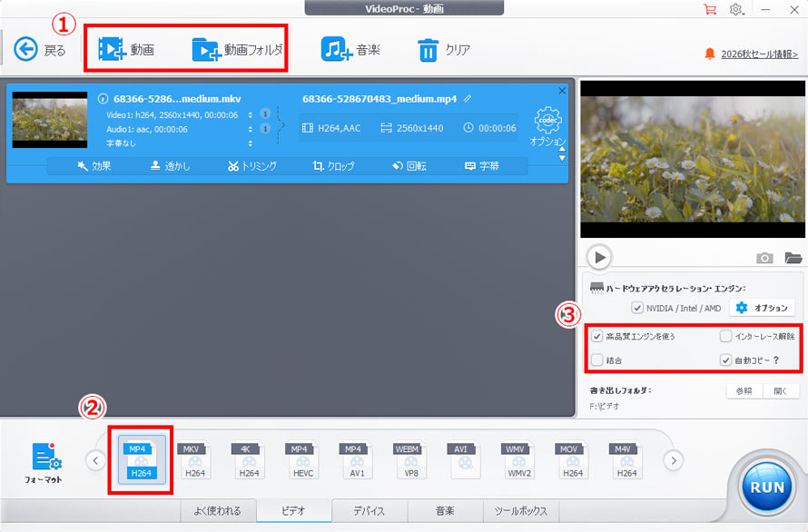Enable インターレース解除 checkbox
808x532 pixels.
(725, 336)
